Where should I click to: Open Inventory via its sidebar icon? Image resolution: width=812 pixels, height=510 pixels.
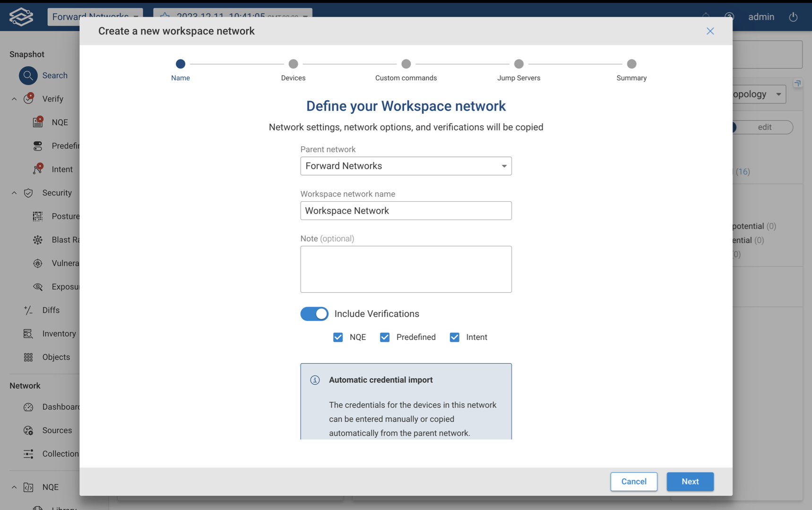[x=28, y=334]
